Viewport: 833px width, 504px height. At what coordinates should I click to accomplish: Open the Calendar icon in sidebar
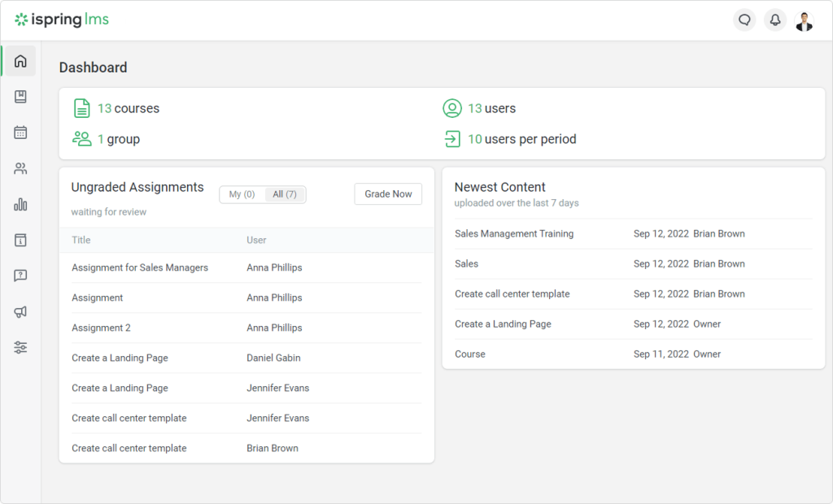coord(19,133)
